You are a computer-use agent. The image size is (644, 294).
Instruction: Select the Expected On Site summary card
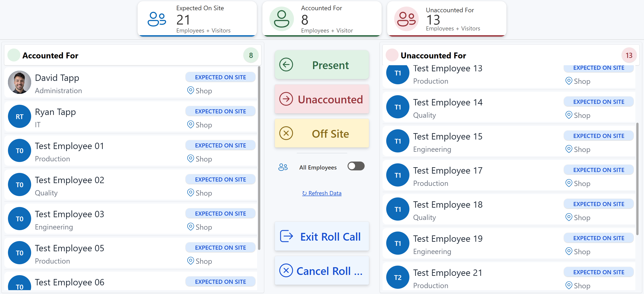click(197, 19)
